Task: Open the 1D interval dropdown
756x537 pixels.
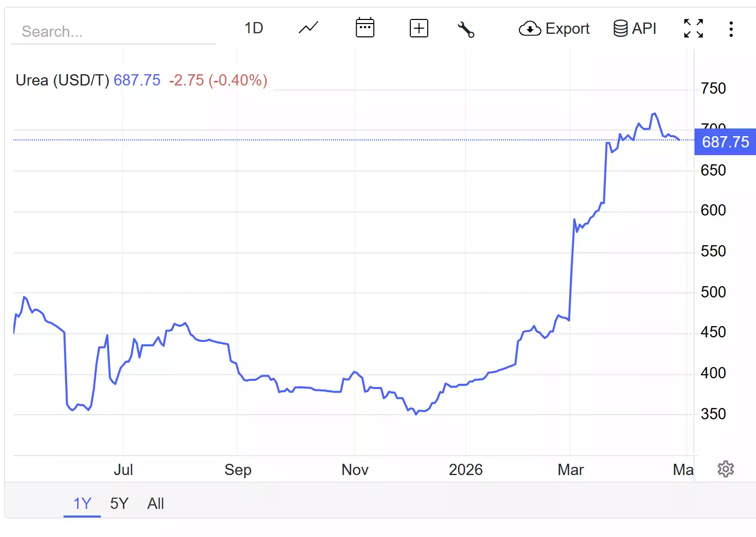Action: pos(255,29)
